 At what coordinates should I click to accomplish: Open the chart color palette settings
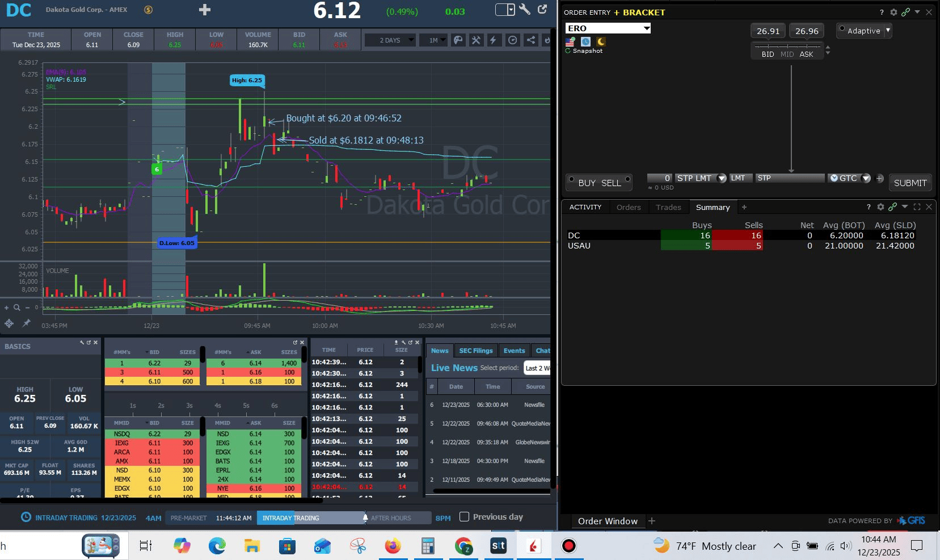pos(458,40)
